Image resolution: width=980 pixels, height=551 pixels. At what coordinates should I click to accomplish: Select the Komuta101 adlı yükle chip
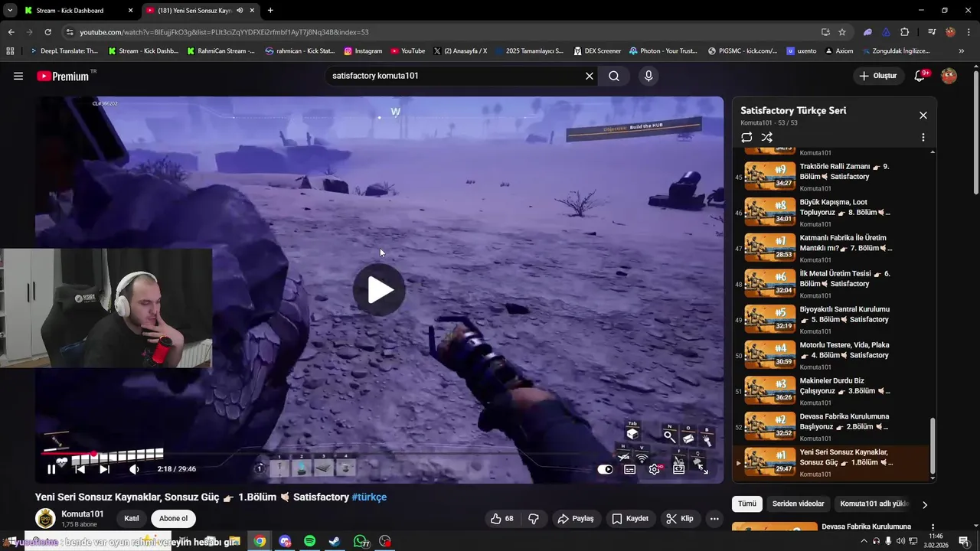point(874,504)
